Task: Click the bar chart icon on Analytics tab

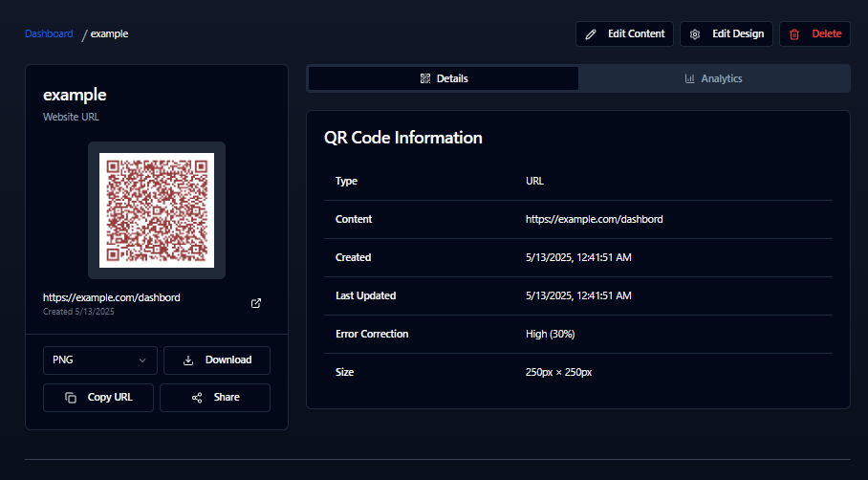Action: (690, 78)
